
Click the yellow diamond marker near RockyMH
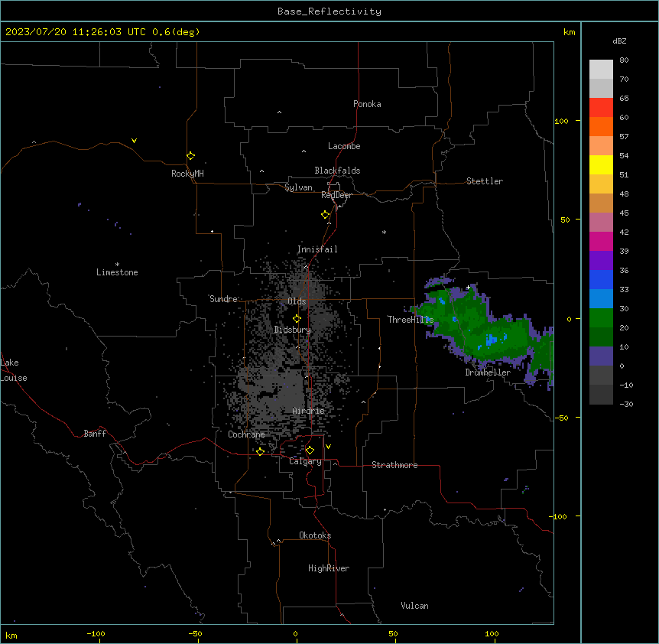190,156
